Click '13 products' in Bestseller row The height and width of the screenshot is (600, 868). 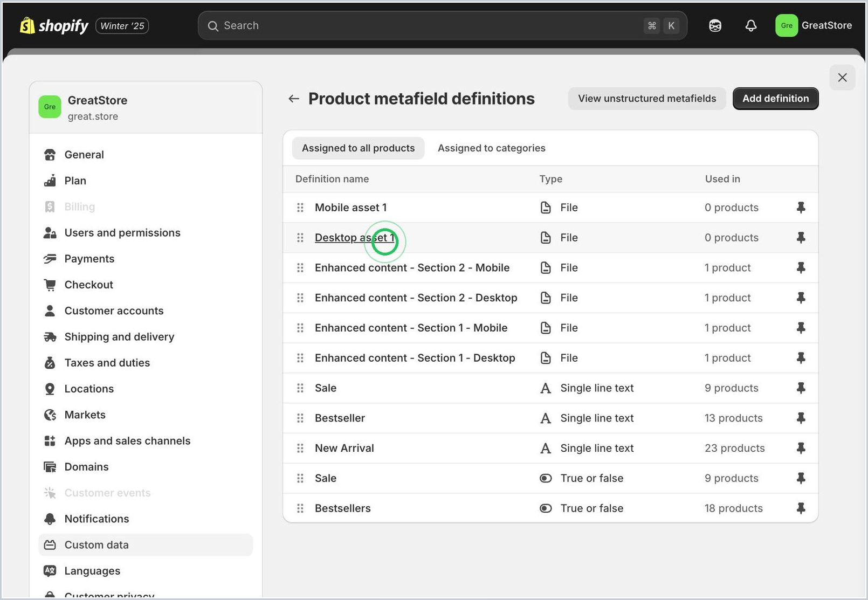733,418
